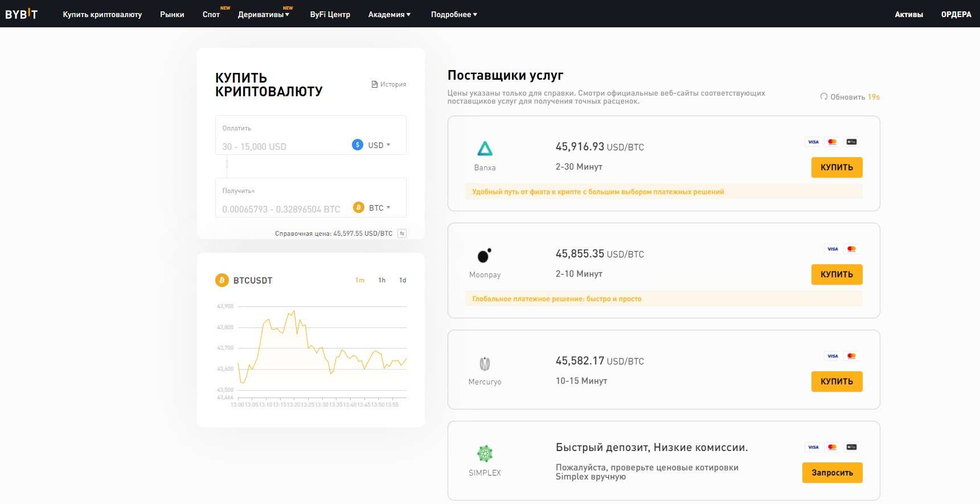Click the swap reference price icon
This screenshot has height=504, width=980.
[x=401, y=233]
